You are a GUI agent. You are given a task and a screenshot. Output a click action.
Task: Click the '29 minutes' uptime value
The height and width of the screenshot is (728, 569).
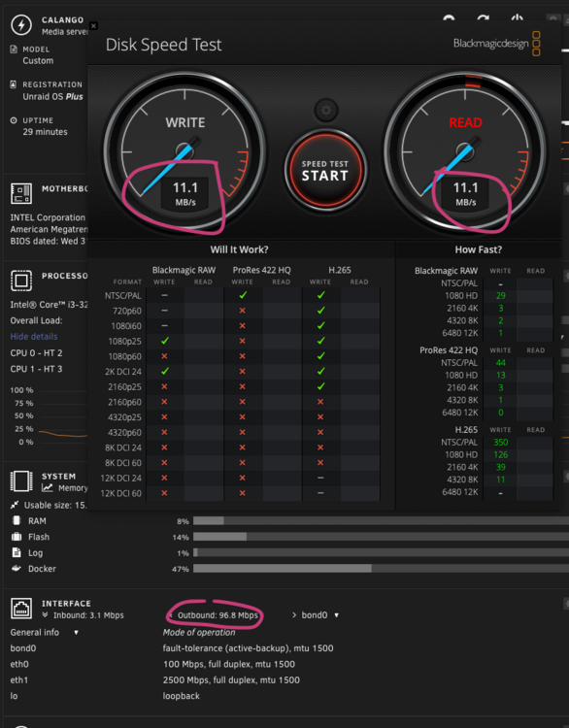pos(45,132)
